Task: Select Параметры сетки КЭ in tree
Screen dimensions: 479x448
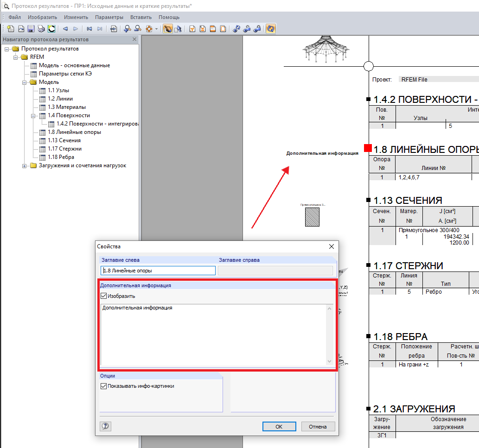Action: (65, 74)
